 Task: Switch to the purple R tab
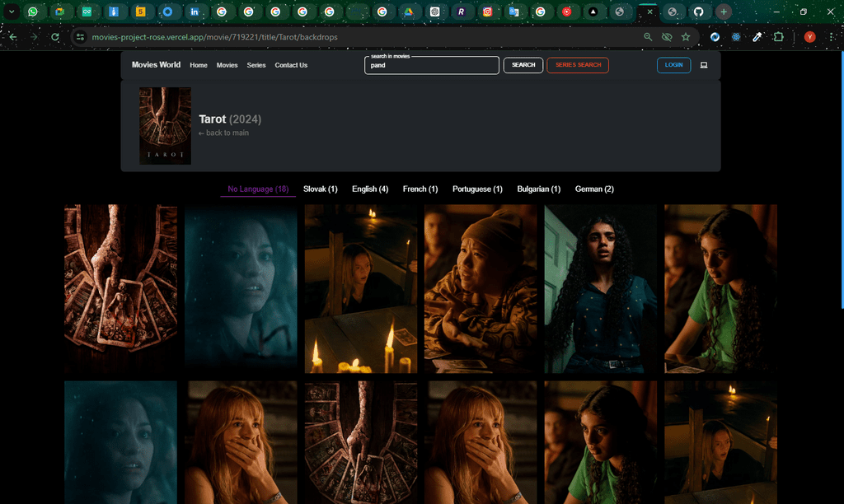point(462,12)
